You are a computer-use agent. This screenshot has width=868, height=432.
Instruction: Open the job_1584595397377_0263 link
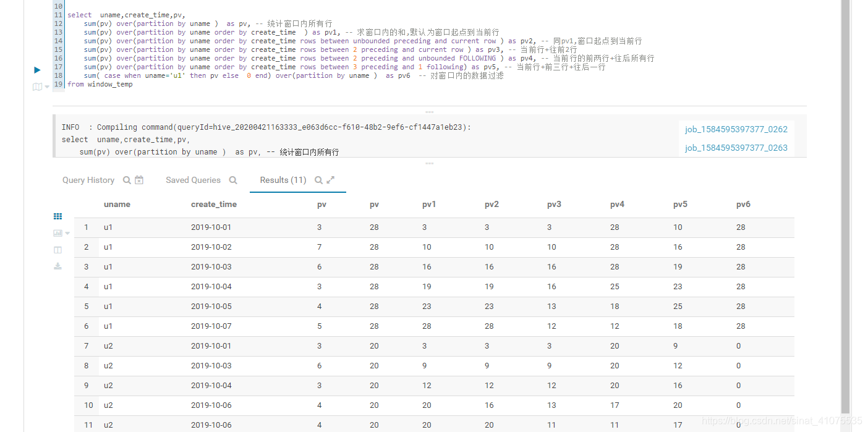click(x=736, y=148)
